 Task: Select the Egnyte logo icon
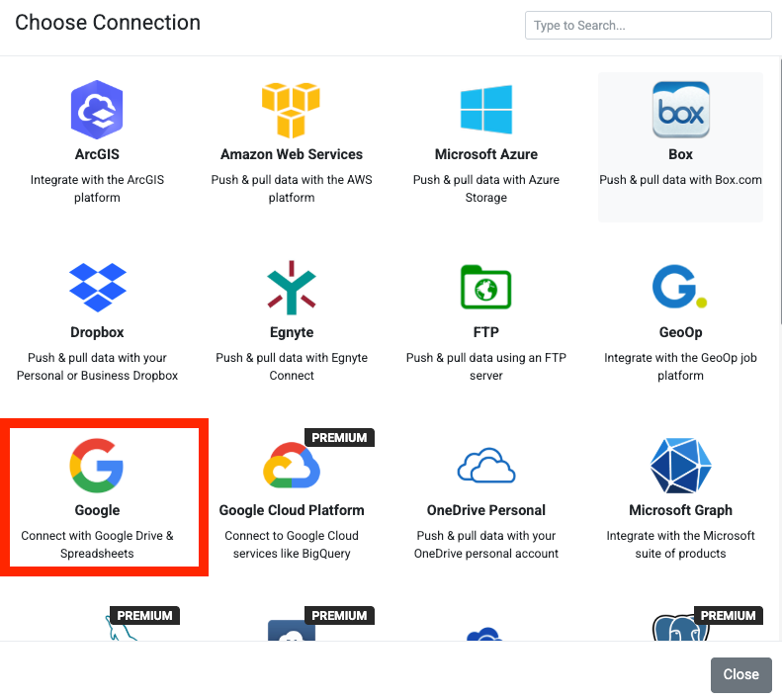pyautogui.click(x=292, y=288)
